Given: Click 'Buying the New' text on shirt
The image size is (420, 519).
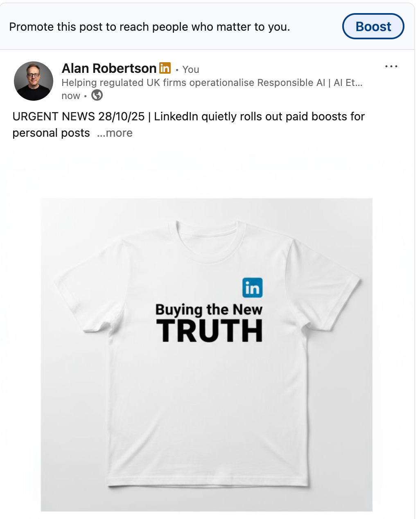Looking at the screenshot, I should [x=209, y=310].
